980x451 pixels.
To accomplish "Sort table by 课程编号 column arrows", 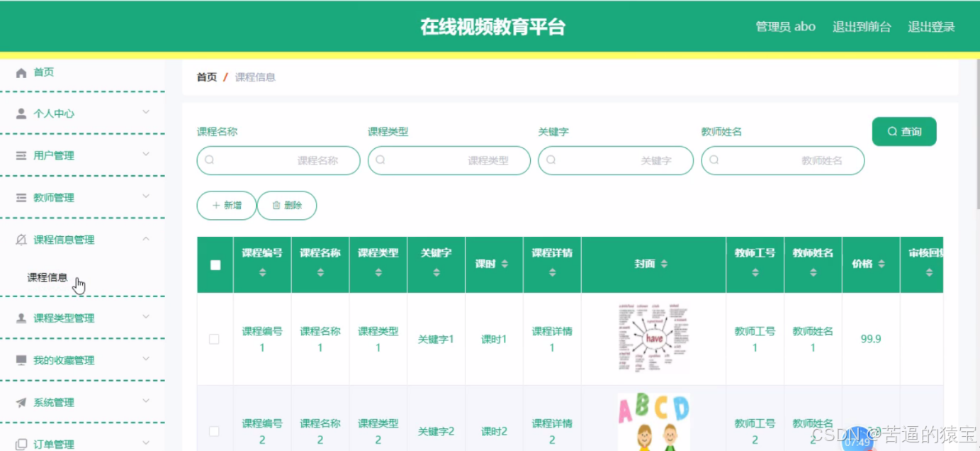I will [x=262, y=272].
